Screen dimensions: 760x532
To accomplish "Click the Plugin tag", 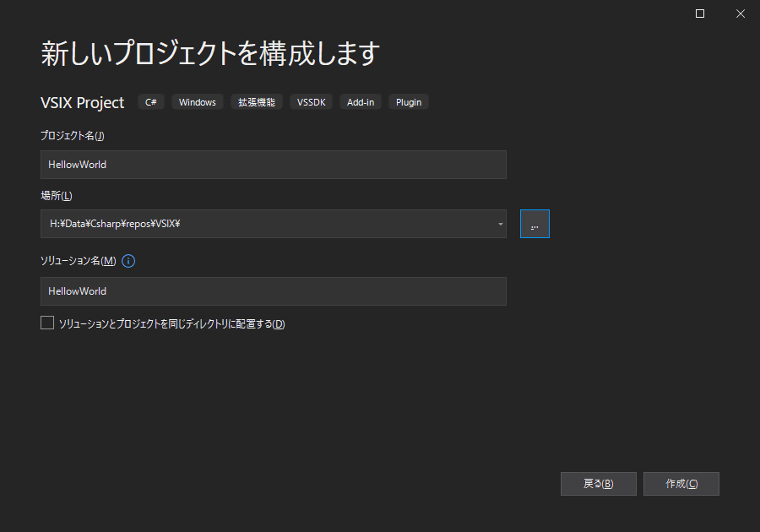I will [x=409, y=102].
